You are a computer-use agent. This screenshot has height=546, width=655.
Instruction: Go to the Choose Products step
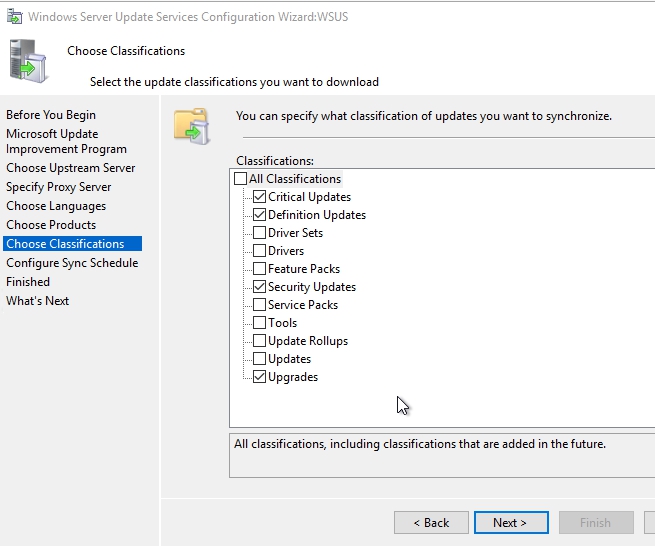(x=51, y=225)
